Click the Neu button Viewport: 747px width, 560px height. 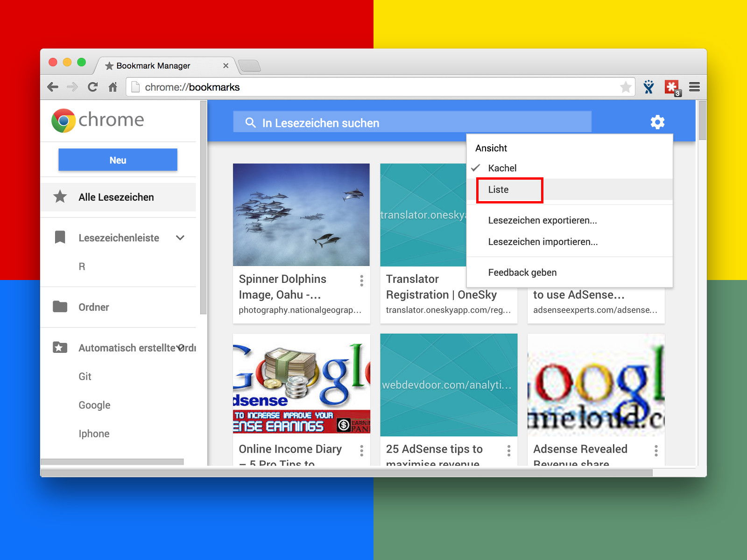tap(118, 160)
